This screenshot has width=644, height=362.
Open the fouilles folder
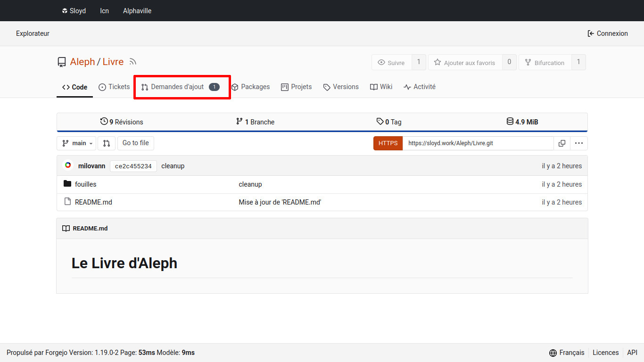coord(85,184)
